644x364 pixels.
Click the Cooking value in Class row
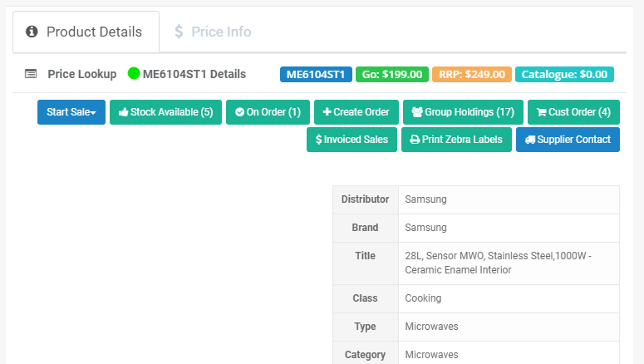pos(509,298)
